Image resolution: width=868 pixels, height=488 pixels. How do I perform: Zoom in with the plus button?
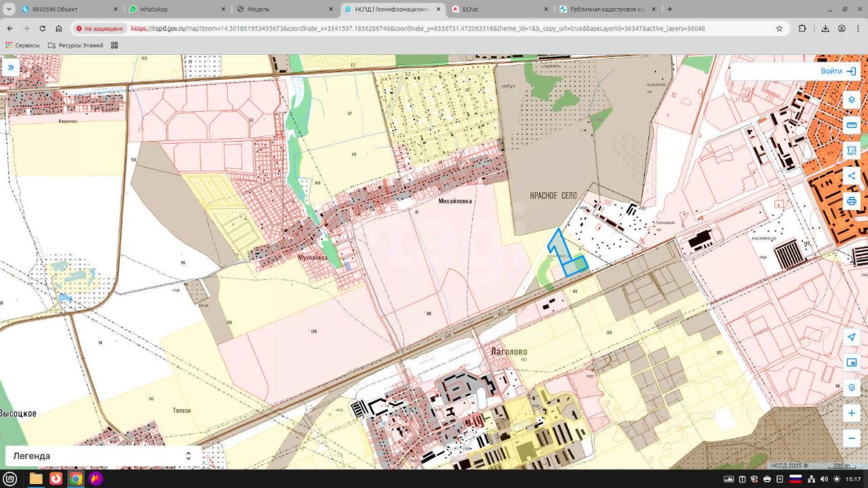[852, 413]
